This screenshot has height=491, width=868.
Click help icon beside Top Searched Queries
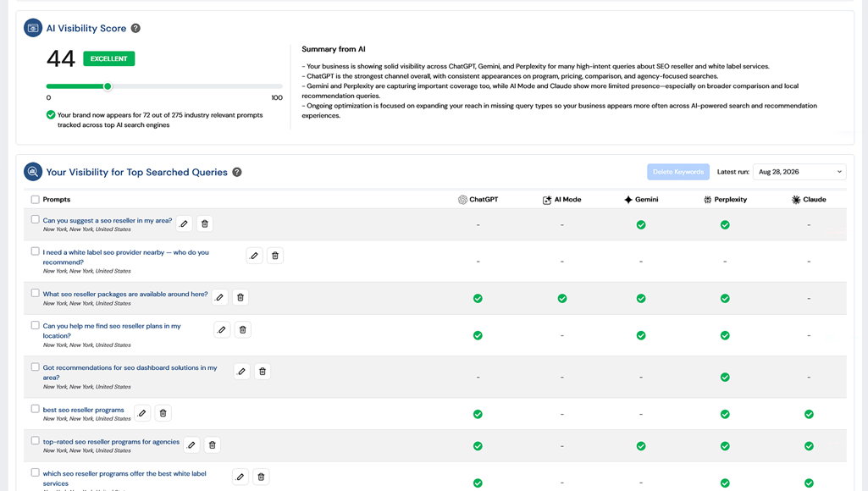[237, 172]
